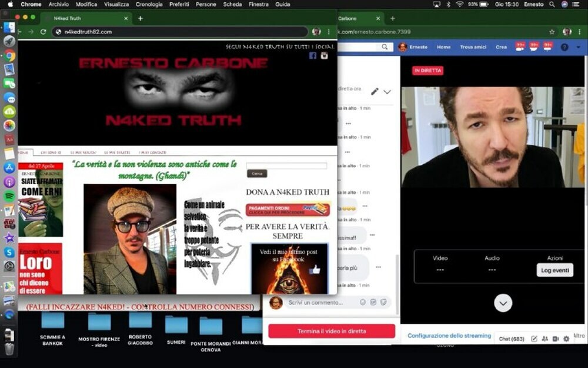This screenshot has width=588, height=368.
Task: Reload the n4kedtruth82.com page
Action: point(43,32)
